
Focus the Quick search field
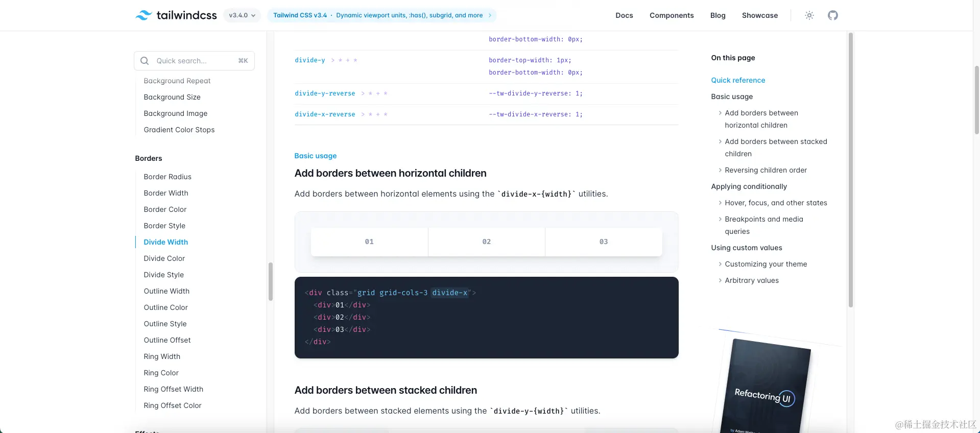pos(194,61)
